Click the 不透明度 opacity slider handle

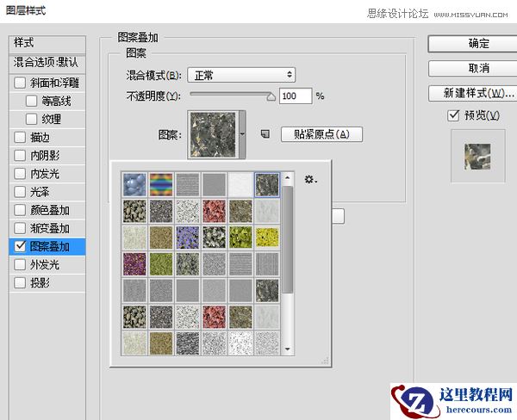tap(271, 97)
